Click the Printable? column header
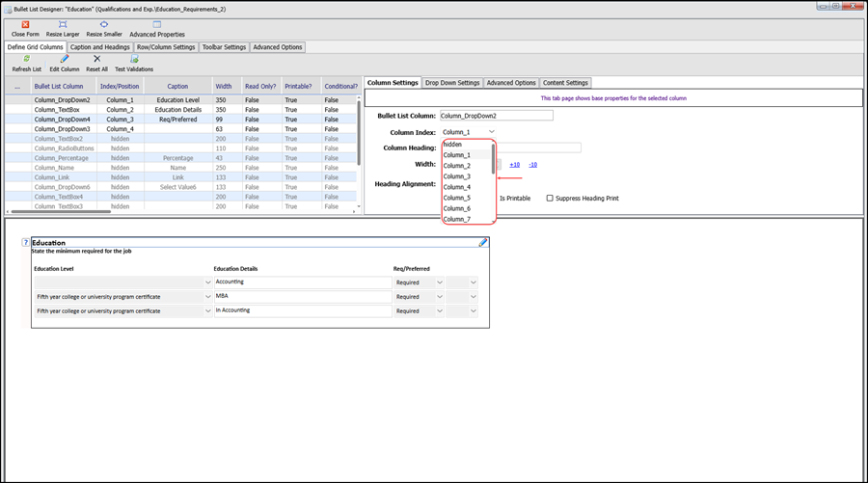The width and height of the screenshot is (868, 483). (x=301, y=87)
